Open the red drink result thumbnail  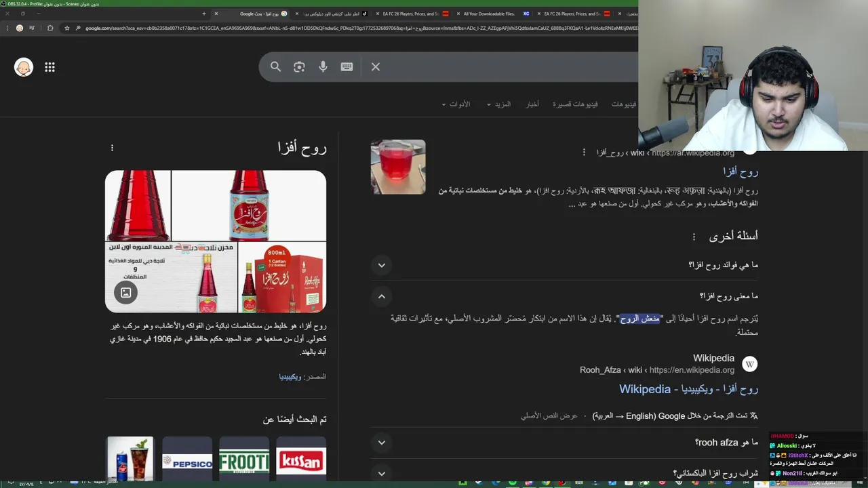tap(398, 167)
